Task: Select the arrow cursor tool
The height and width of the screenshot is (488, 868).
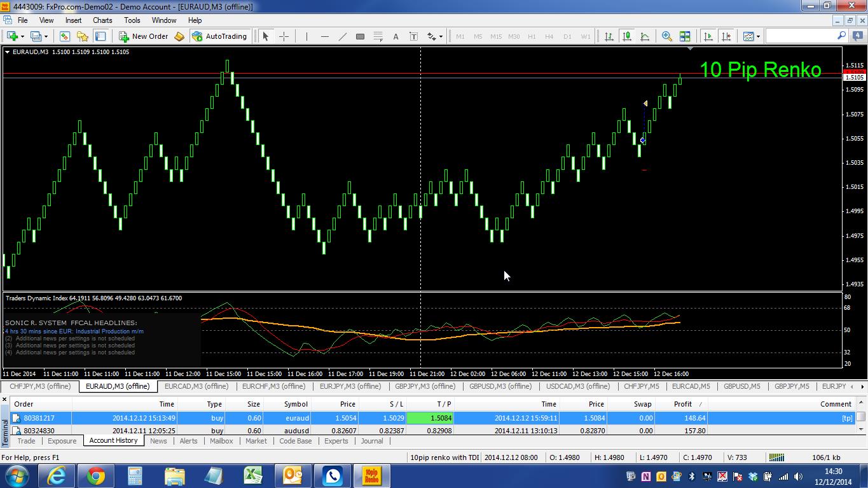Action: pos(266,36)
